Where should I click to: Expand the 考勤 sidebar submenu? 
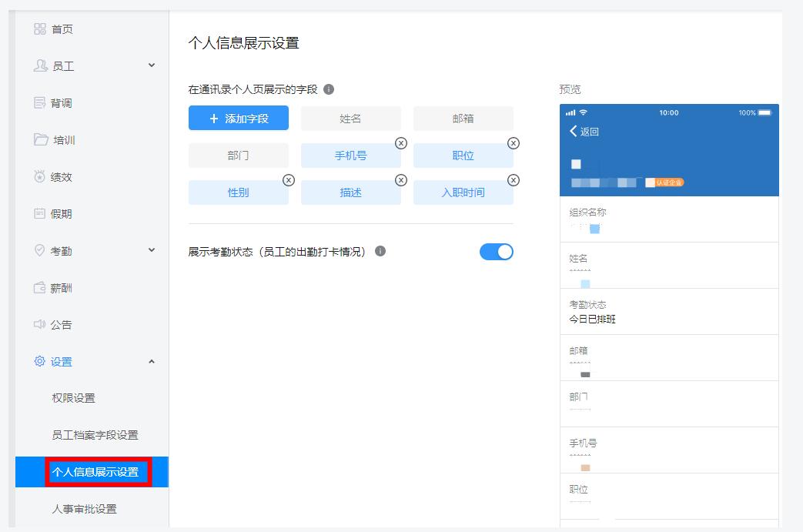point(151,251)
